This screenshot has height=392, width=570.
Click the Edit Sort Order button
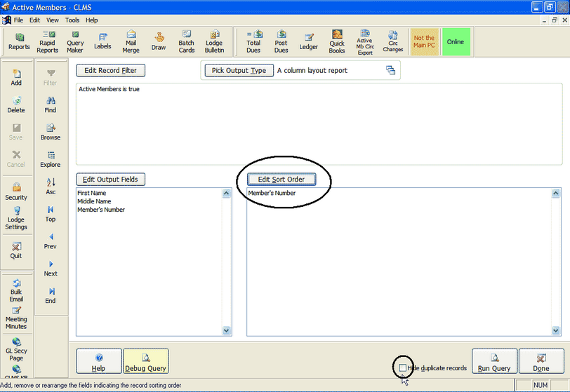click(281, 180)
